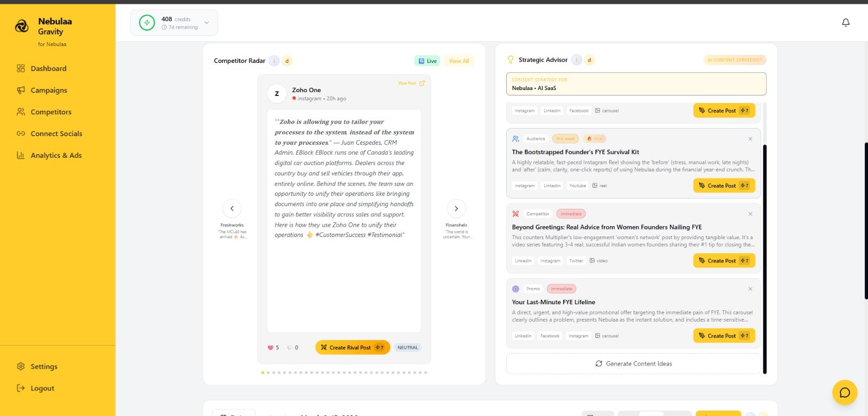
Task: Create Post for Beyond Greetings idea
Action: (x=724, y=261)
